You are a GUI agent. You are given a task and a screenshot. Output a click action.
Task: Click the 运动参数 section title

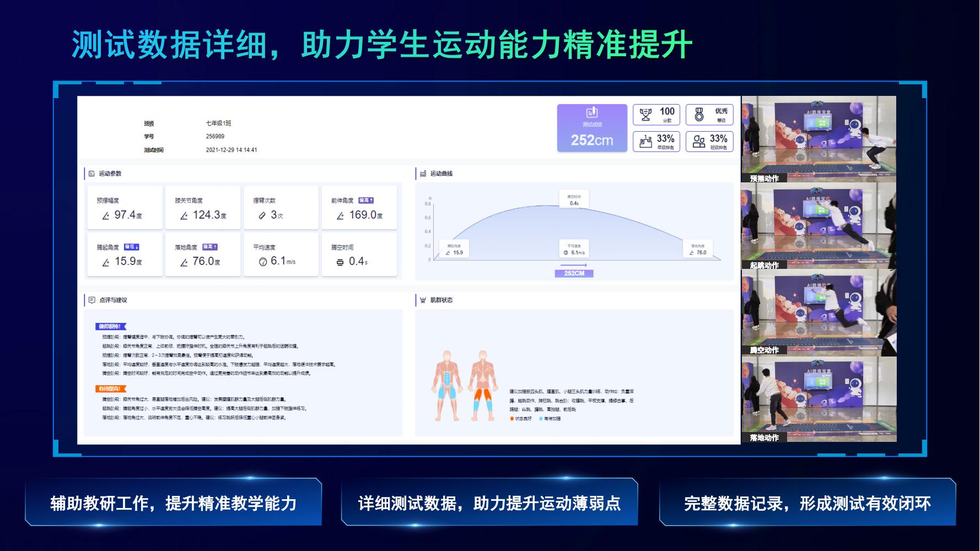(x=110, y=174)
